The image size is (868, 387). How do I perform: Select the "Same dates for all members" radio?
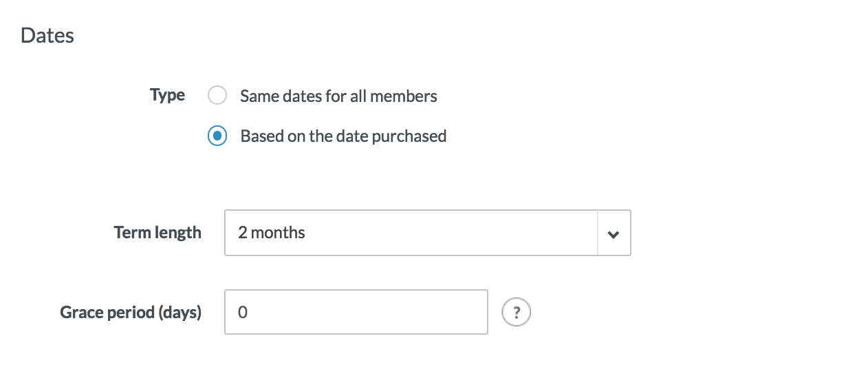point(217,96)
